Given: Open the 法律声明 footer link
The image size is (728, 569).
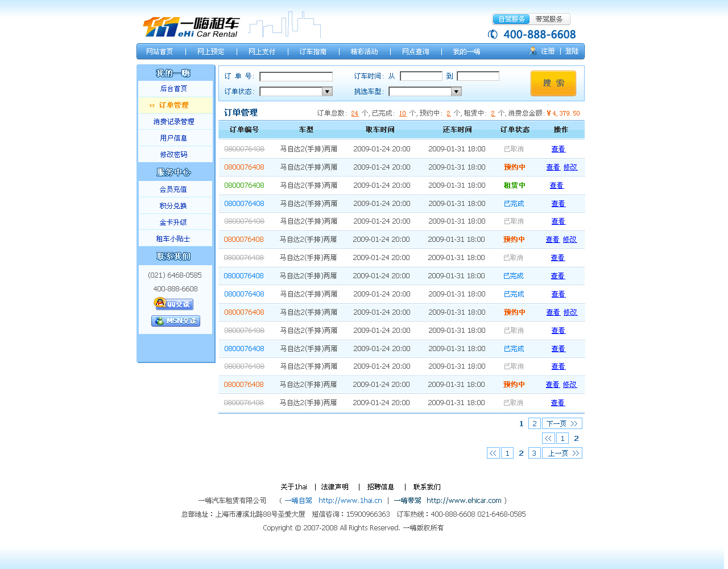Looking at the screenshot, I should tap(335, 487).
